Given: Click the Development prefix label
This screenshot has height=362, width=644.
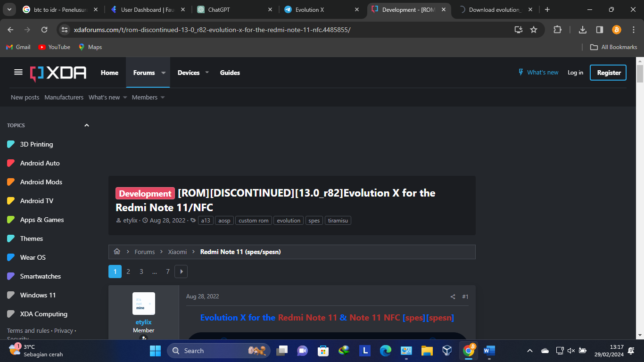Looking at the screenshot, I should (x=145, y=193).
